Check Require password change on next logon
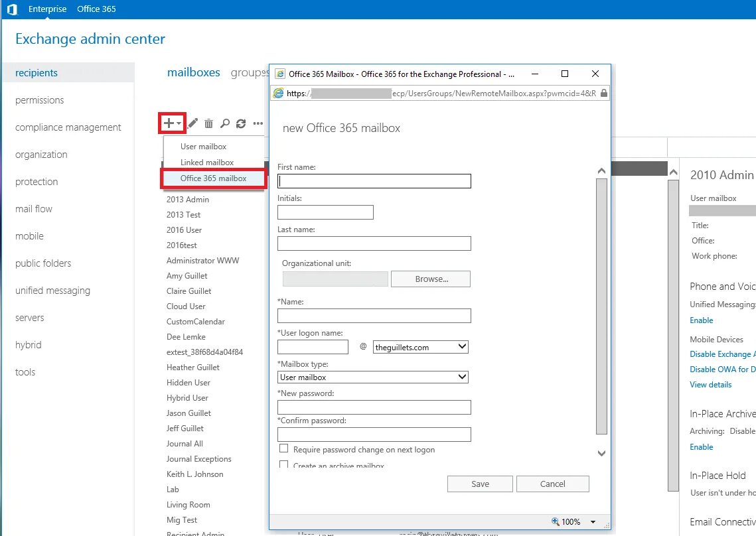 tap(283, 448)
